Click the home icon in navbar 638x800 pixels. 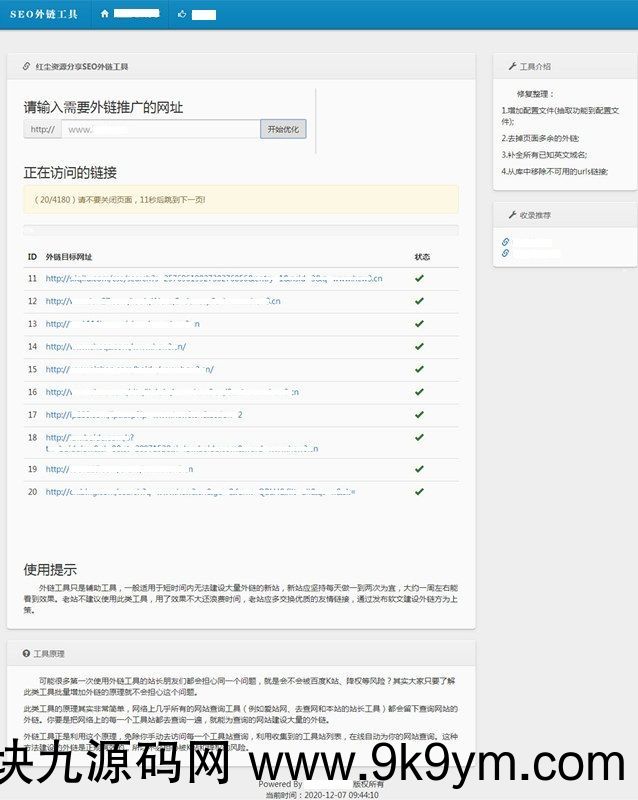[x=105, y=14]
